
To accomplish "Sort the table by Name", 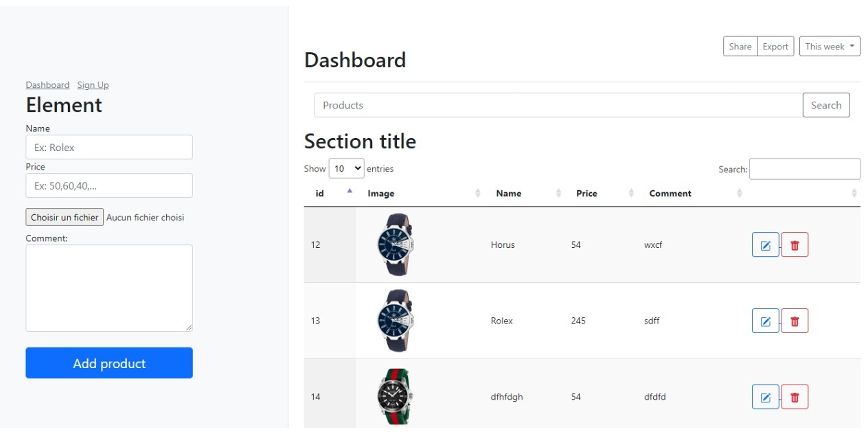I will click(509, 193).
